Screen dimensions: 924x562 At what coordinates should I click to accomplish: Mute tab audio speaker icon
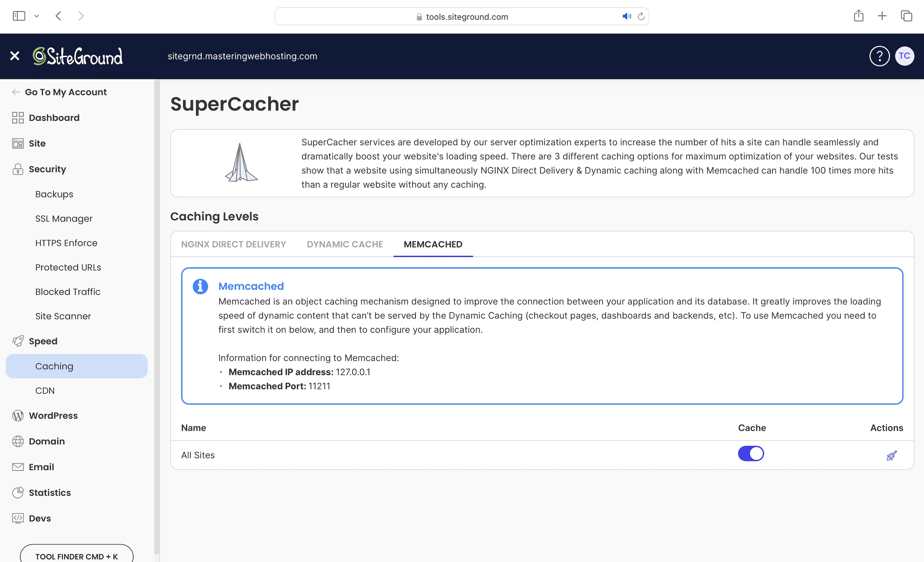coord(626,16)
